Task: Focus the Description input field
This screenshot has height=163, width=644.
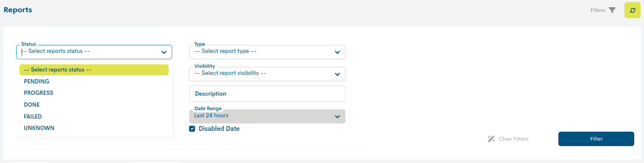Action: coord(267,94)
